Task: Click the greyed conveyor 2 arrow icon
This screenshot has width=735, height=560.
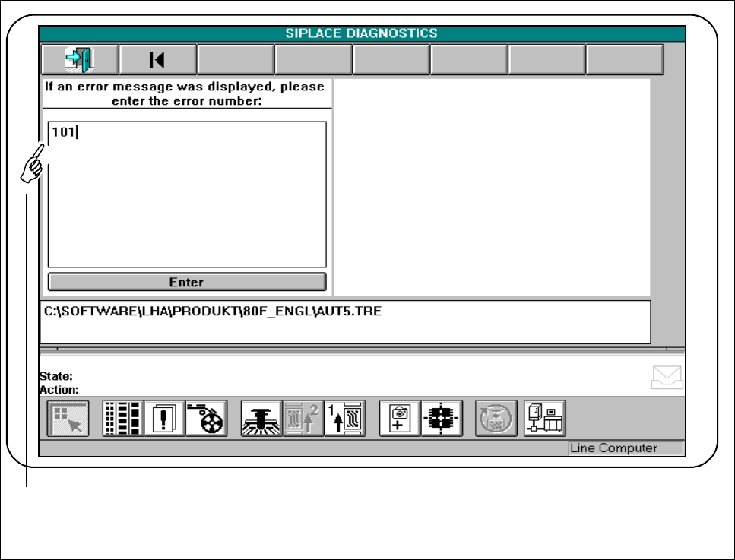Action: 303,419
